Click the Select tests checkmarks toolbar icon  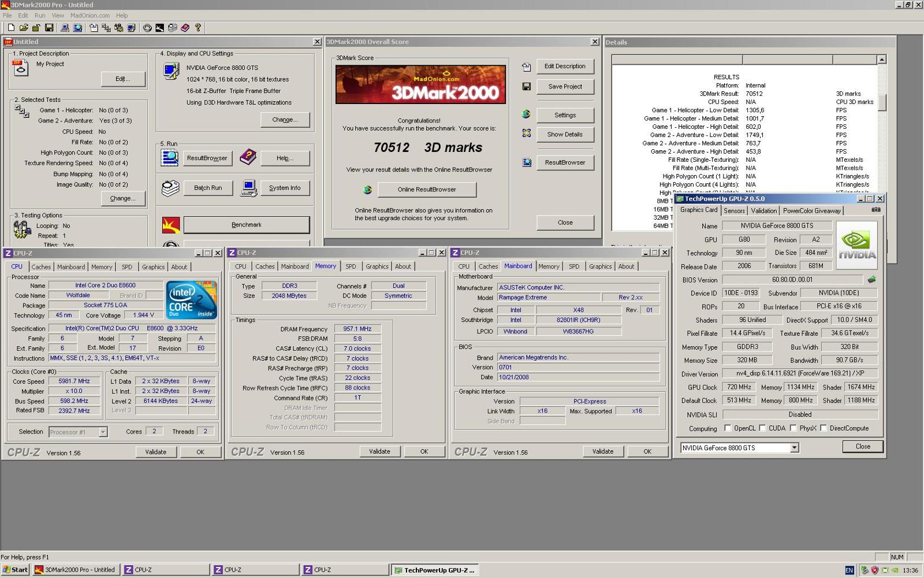tap(106, 27)
